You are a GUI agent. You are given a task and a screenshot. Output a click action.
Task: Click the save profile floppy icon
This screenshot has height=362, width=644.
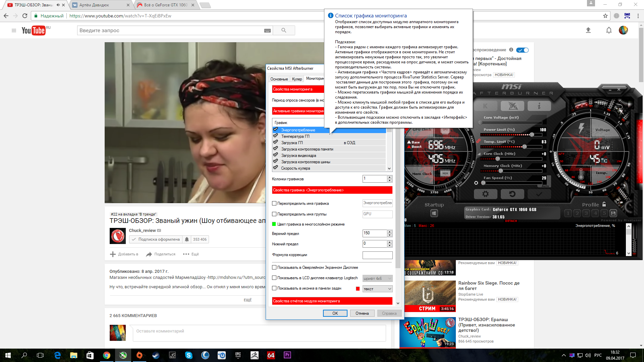click(613, 213)
